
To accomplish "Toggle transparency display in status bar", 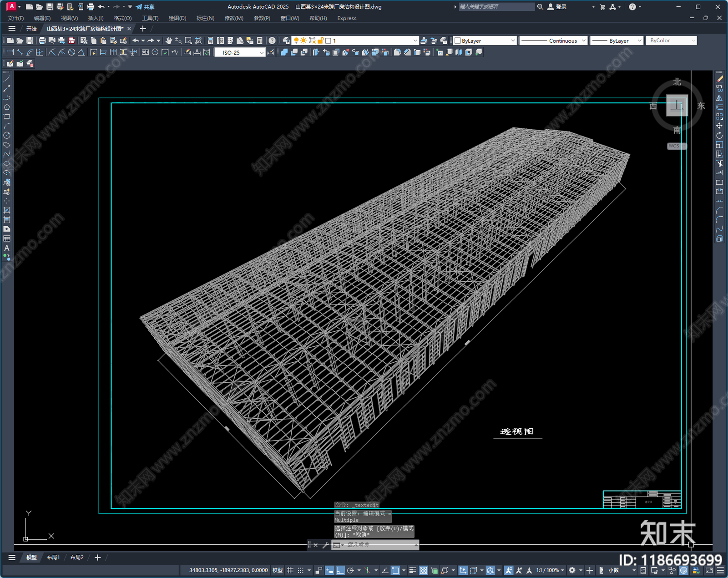I will (423, 570).
